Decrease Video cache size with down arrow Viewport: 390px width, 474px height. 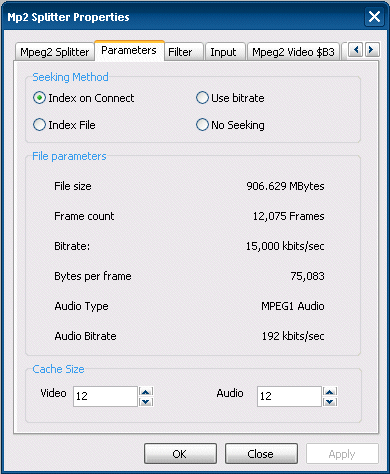(146, 402)
